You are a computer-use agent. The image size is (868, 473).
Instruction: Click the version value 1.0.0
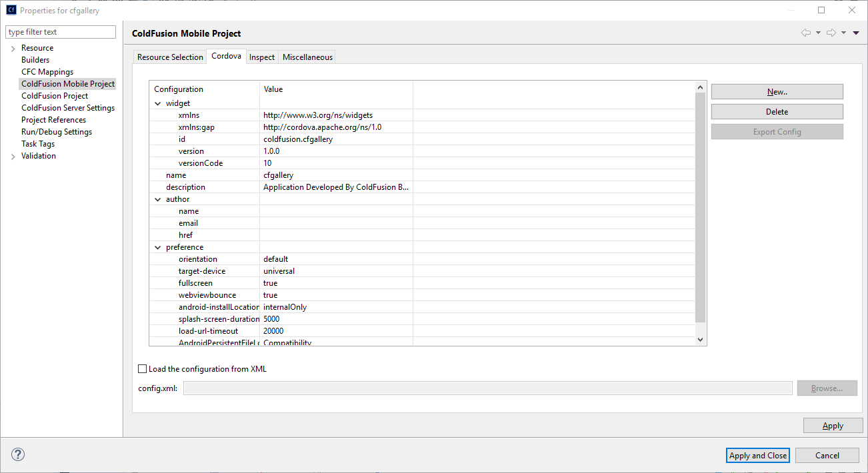[271, 151]
